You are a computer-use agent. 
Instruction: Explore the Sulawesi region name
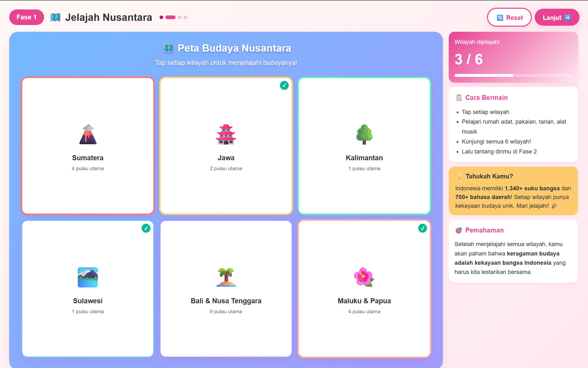88,301
